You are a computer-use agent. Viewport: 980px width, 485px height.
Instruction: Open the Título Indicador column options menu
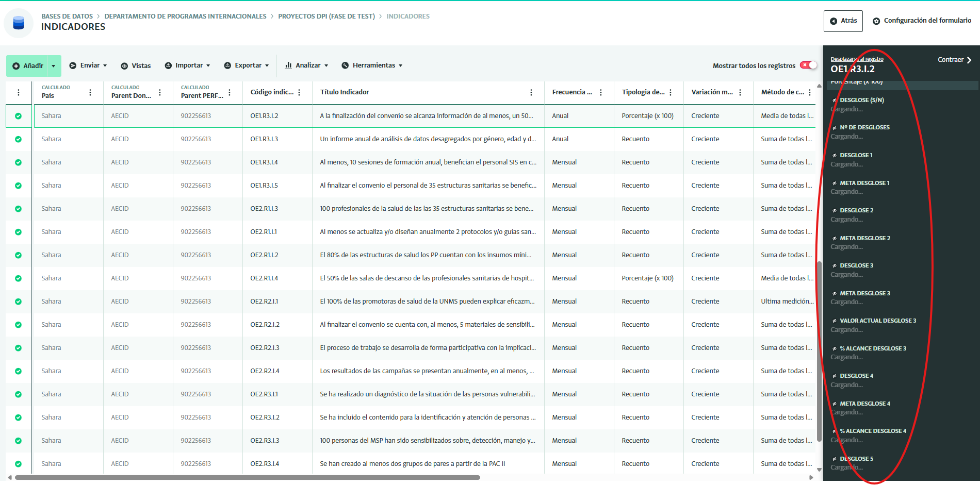[531, 92]
